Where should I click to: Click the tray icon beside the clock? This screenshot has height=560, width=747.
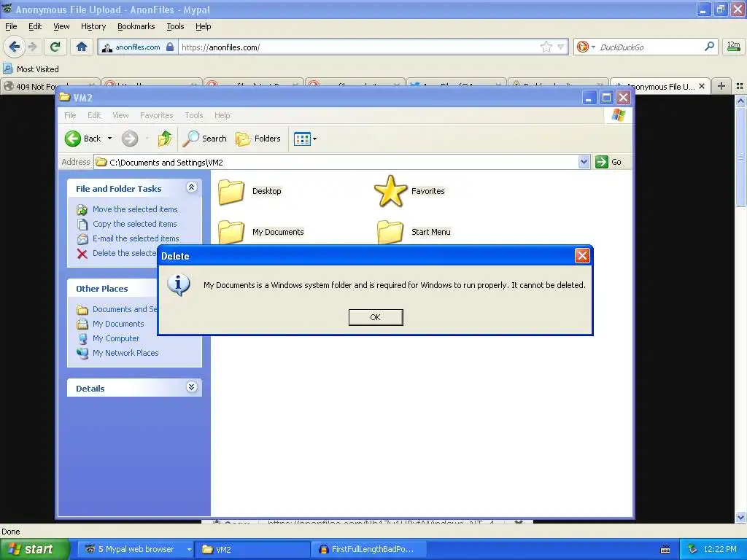(692, 549)
